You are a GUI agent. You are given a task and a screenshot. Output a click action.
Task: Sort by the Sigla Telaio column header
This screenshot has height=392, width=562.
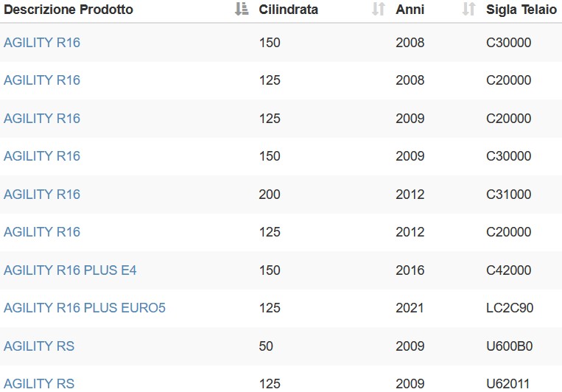[521, 10]
